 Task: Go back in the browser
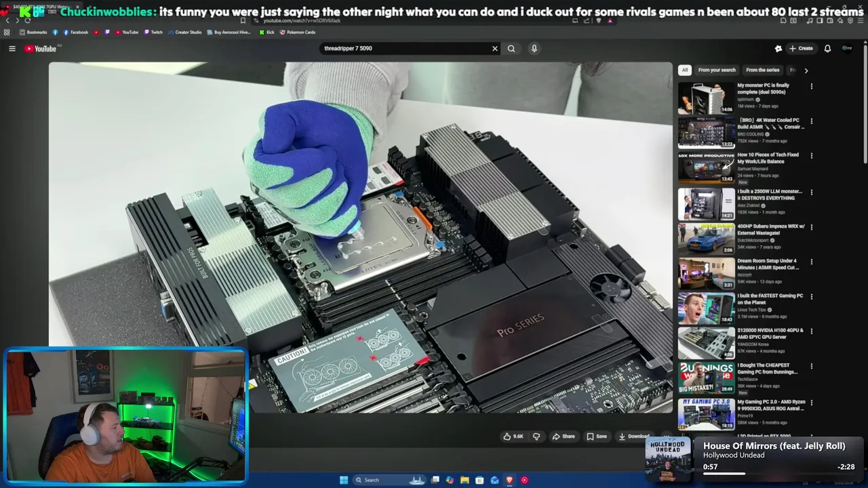pyautogui.click(x=7, y=21)
